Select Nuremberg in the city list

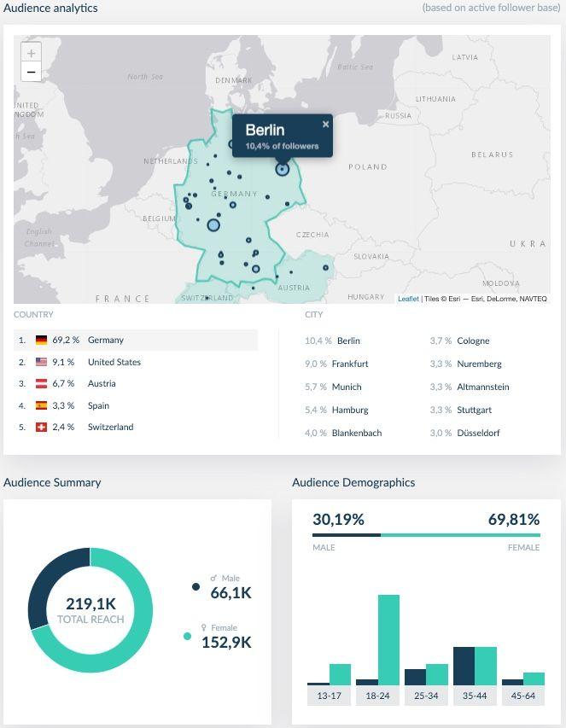click(x=466, y=364)
